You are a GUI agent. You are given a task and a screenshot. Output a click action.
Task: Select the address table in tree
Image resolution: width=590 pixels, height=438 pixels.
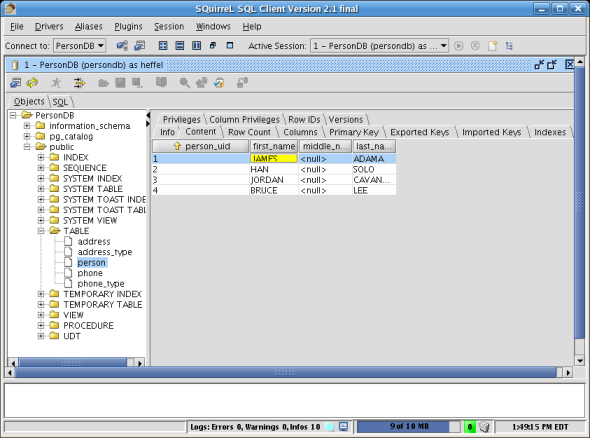94,242
